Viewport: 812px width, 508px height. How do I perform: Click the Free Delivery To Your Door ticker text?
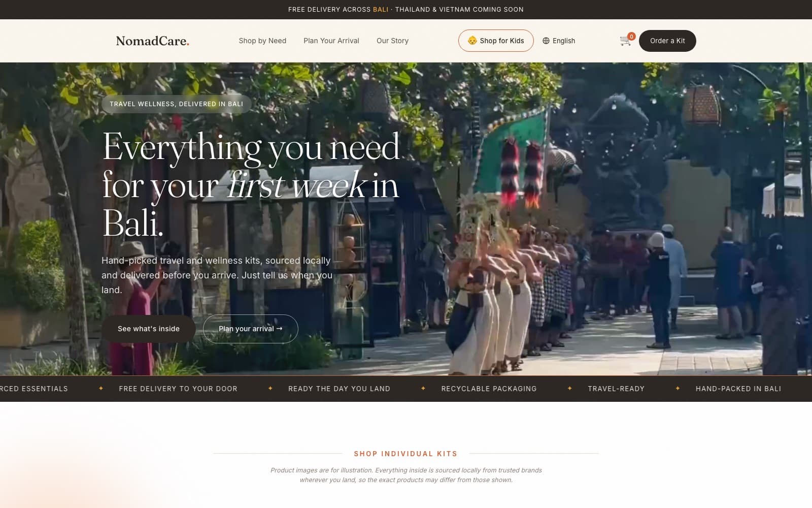coord(178,389)
